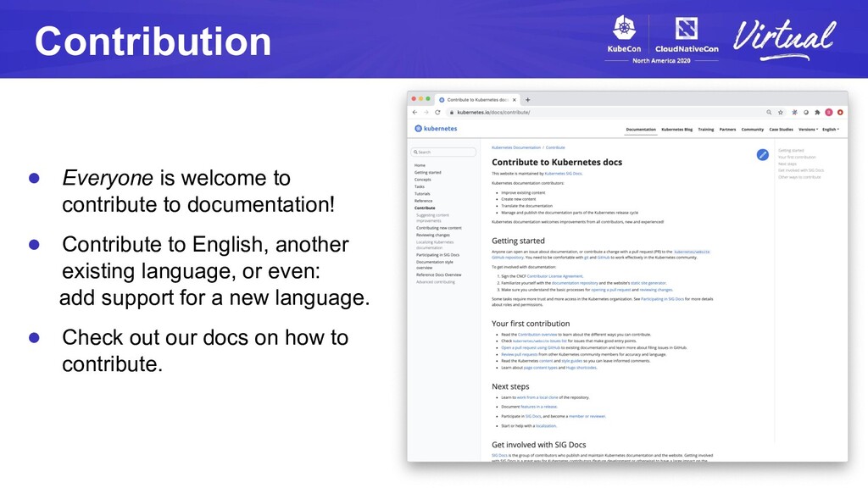Image resolution: width=868 pixels, height=488 pixels.
Task: Bookmark the page with the star icon
Action: click(781, 113)
